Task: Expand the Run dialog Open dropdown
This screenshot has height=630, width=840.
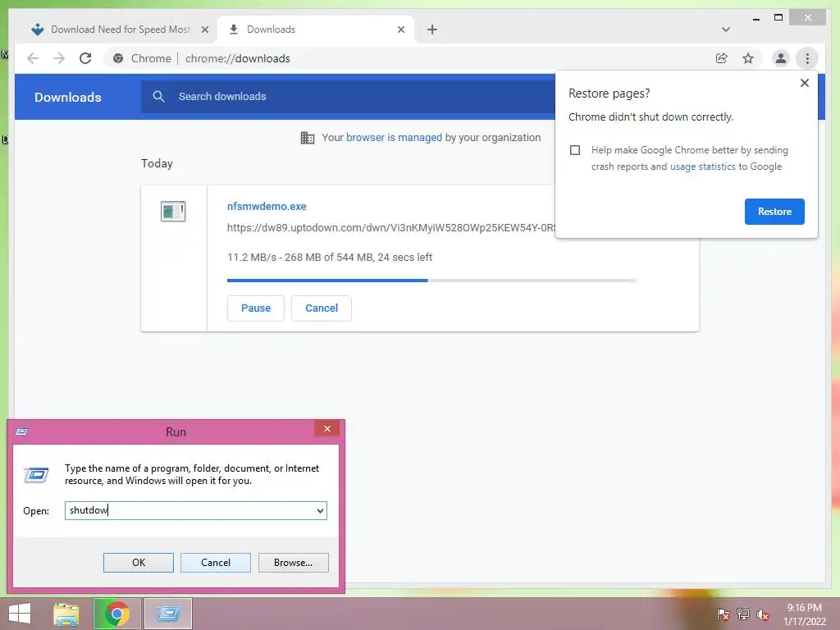Action: click(x=320, y=510)
